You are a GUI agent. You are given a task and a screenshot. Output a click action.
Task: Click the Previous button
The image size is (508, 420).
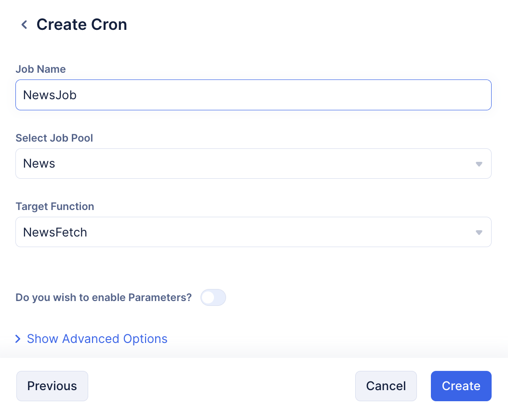[x=52, y=386]
